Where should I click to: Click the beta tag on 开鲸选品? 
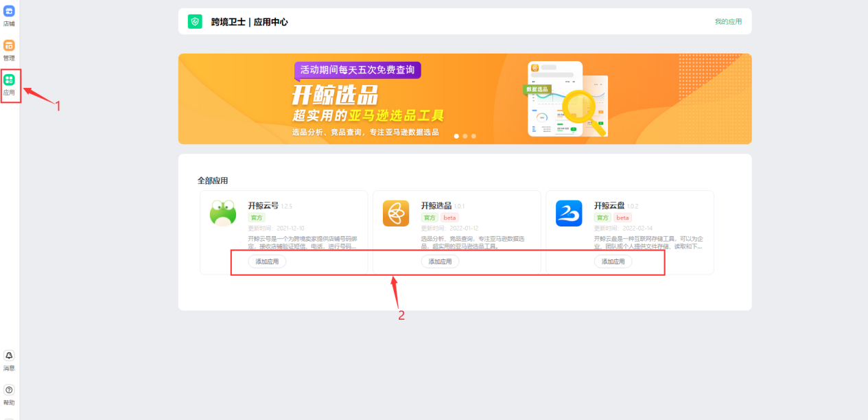click(449, 217)
